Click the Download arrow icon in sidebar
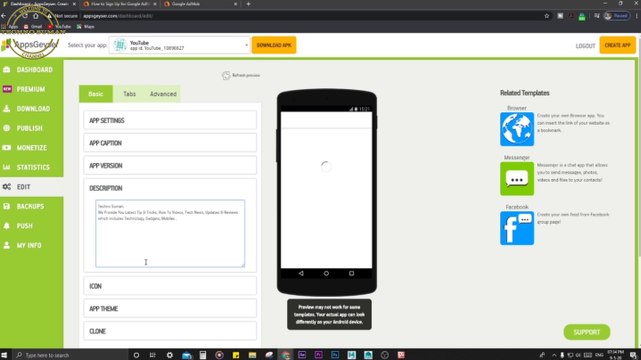 7,109
